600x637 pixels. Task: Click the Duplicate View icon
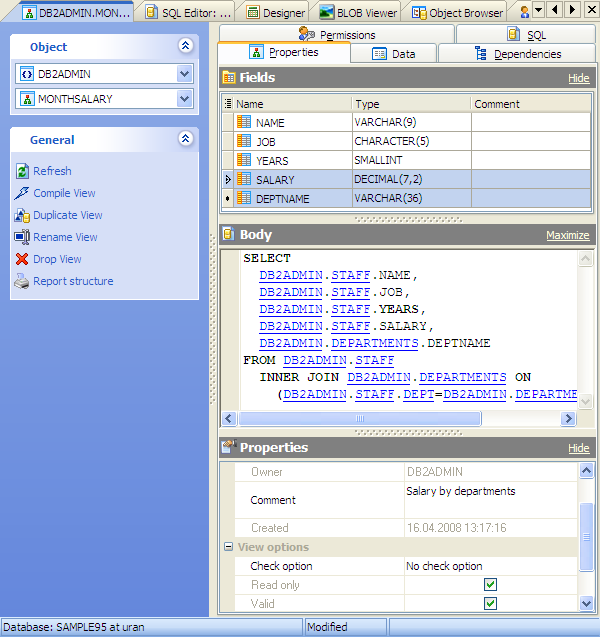(x=23, y=215)
